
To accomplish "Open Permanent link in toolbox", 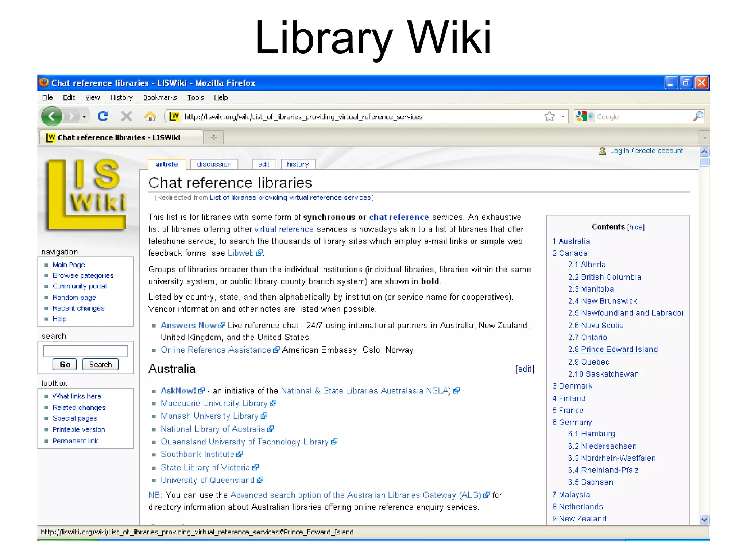I will [75, 441].
